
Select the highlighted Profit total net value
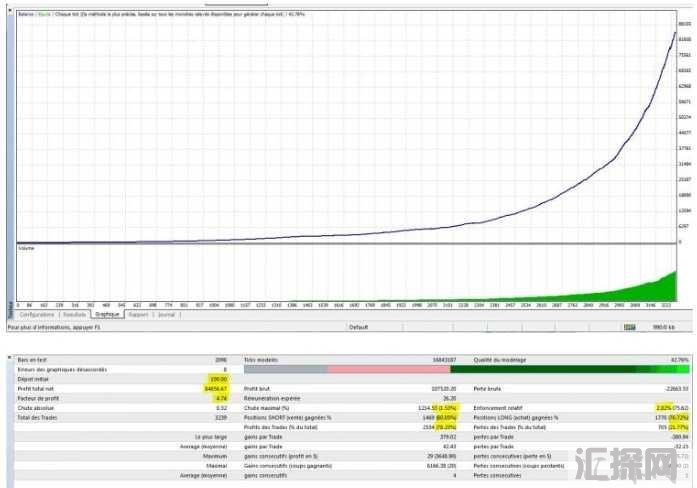point(215,388)
